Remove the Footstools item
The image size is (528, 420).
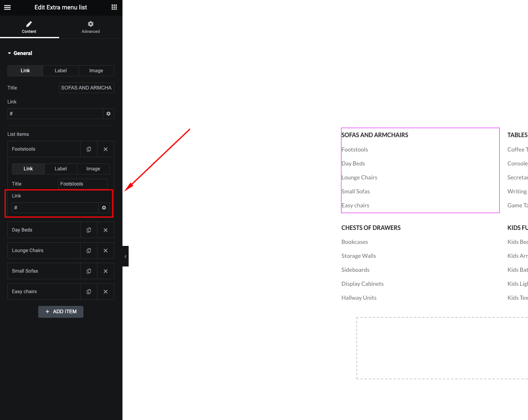(x=106, y=149)
